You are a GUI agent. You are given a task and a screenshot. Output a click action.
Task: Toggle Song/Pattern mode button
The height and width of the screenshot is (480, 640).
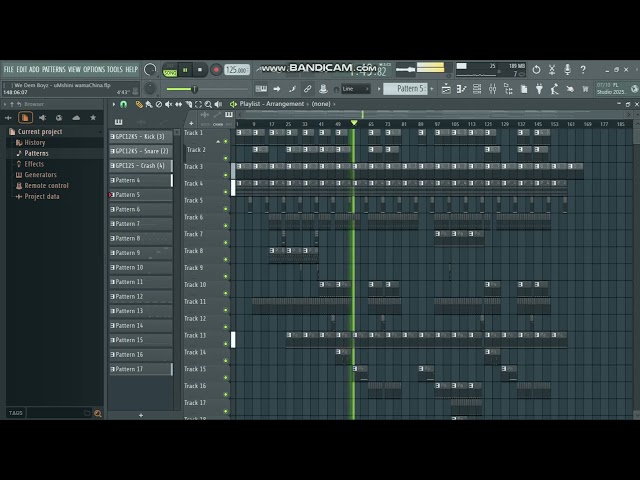pyautogui.click(x=170, y=70)
